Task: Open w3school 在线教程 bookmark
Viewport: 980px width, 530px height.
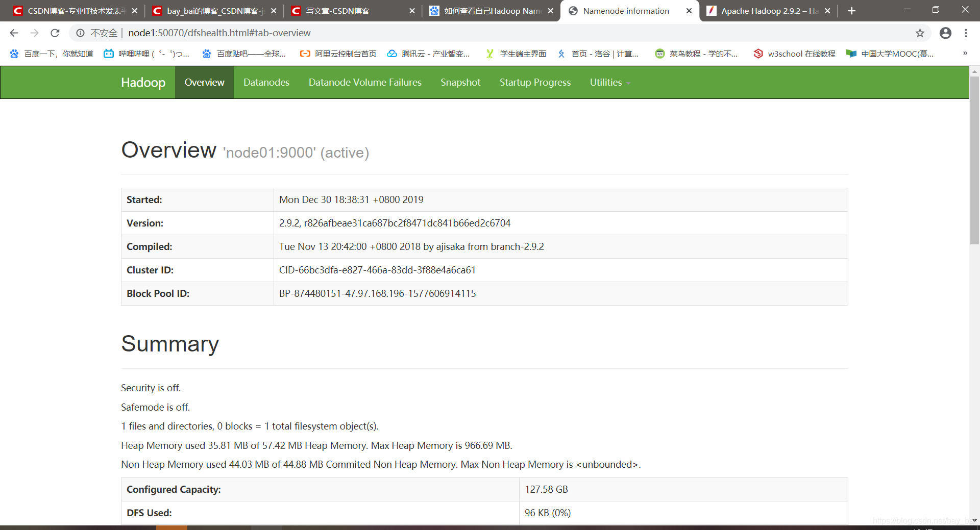Action: [795, 54]
